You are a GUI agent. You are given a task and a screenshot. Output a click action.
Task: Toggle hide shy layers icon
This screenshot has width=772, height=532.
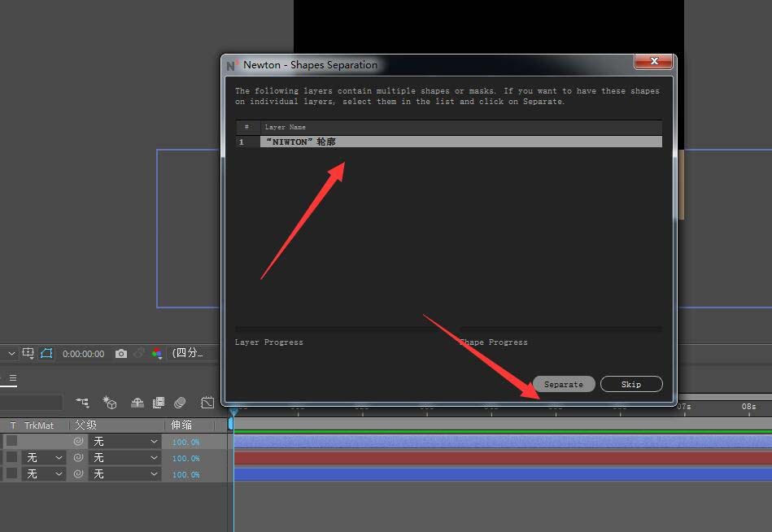(137, 403)
